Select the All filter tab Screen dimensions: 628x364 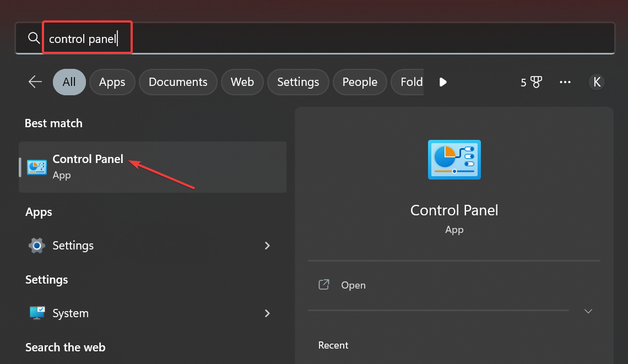point(69,82)
